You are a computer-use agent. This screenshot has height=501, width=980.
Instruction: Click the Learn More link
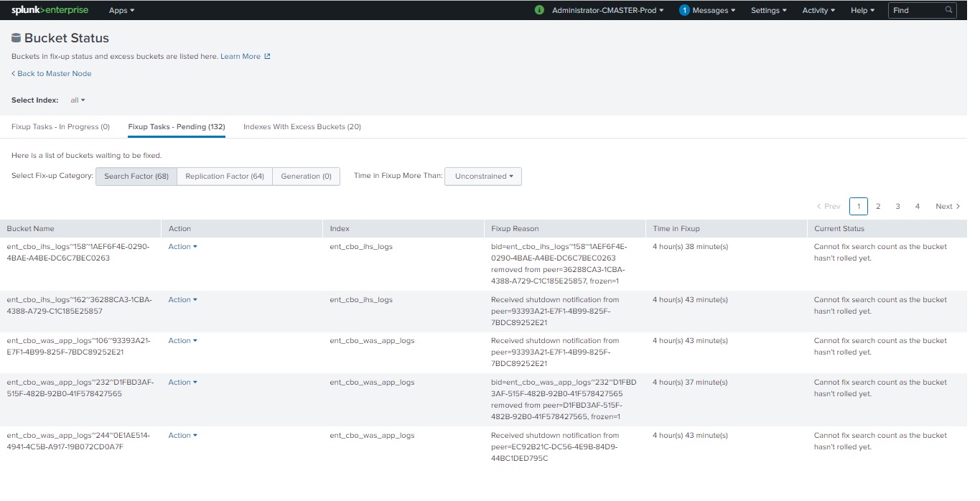point(240,55)
